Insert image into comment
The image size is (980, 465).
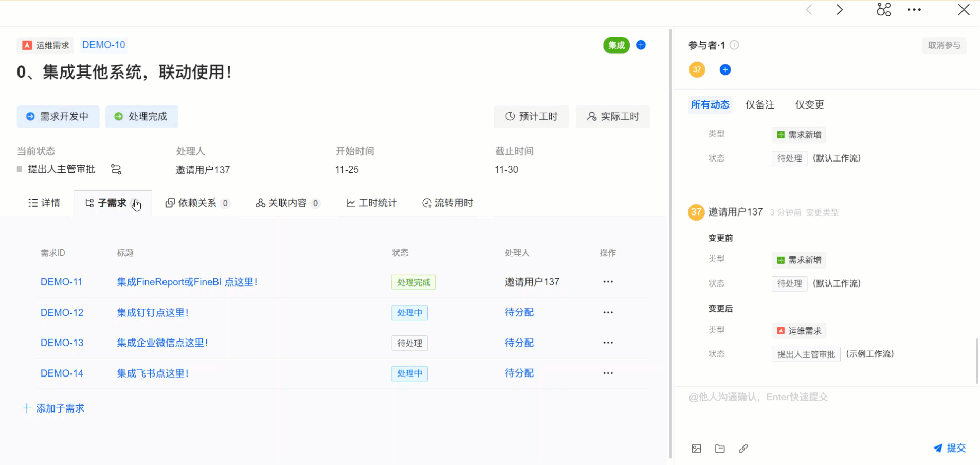696,449
